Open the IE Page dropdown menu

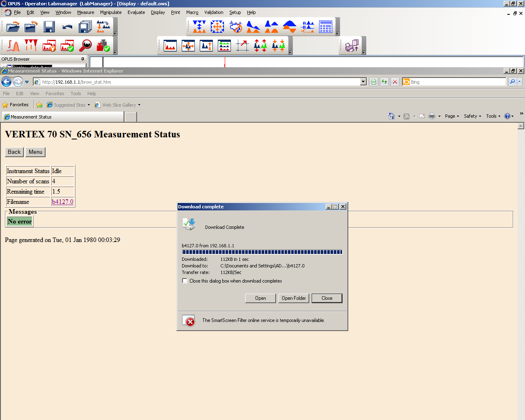pyautogui.click(x=452, y=116)
